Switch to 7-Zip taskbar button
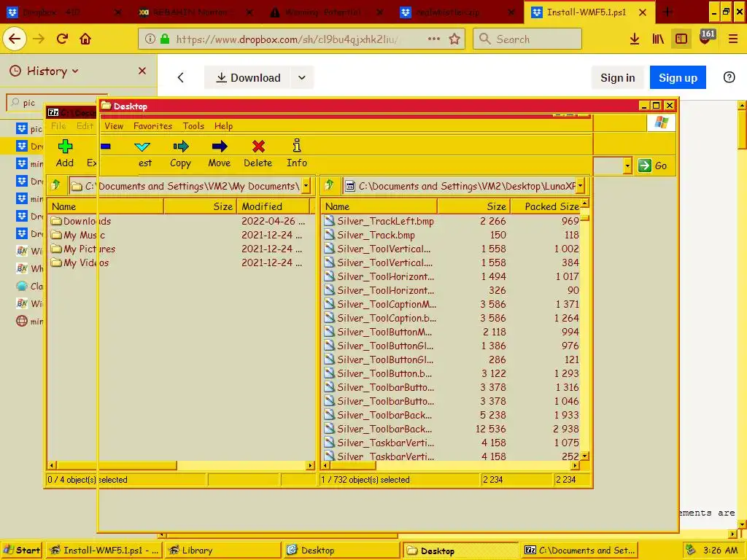Viewport: 747px width, 560px height. point(580,550)
